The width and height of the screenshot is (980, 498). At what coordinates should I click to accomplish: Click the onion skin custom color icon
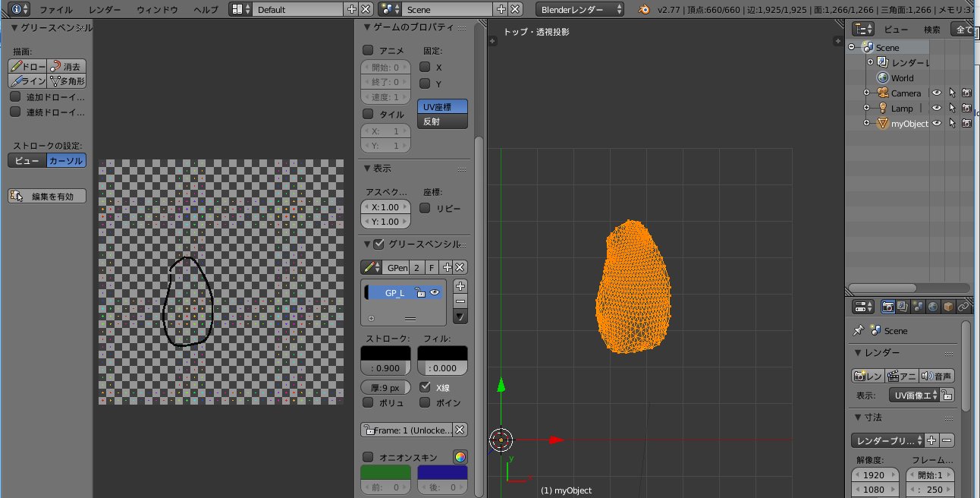pos(460,457)
